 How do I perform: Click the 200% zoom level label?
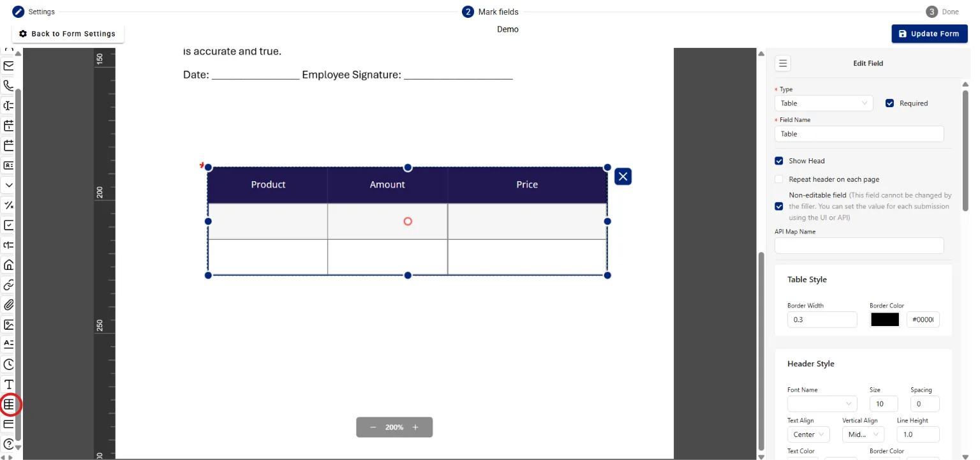pos(394,427)
